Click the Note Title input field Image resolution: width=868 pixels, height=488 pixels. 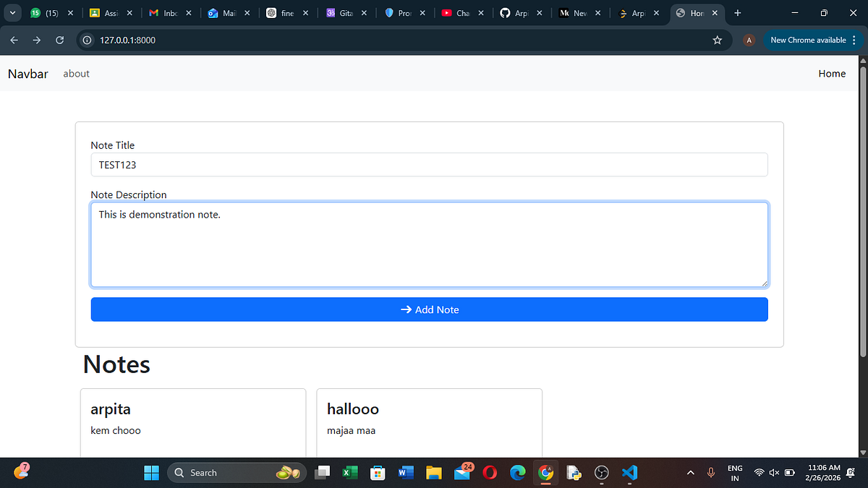tap(429, 165)
